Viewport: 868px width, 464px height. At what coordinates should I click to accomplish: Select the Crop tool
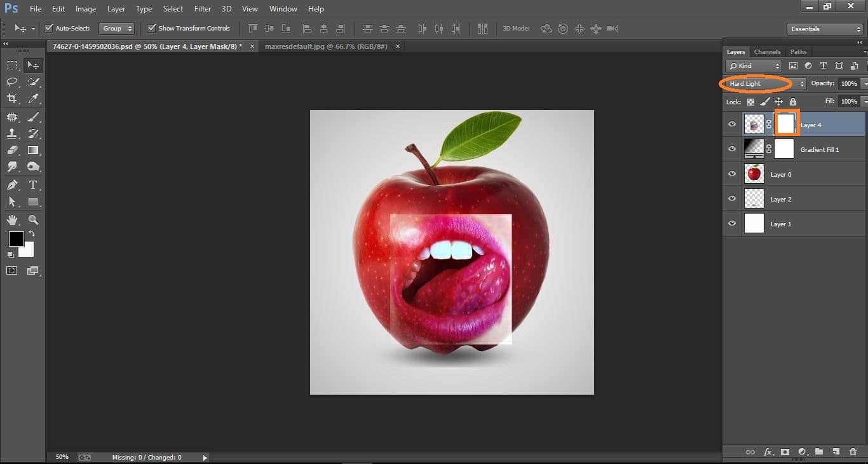click(11, 99)
